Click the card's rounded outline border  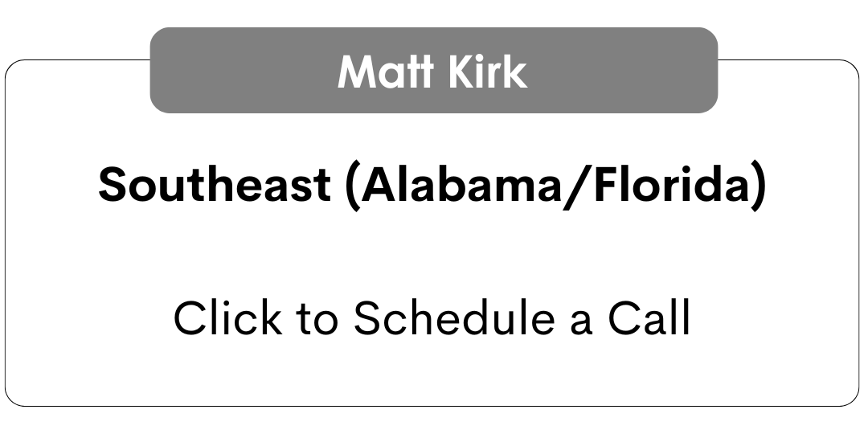[859, 241]
